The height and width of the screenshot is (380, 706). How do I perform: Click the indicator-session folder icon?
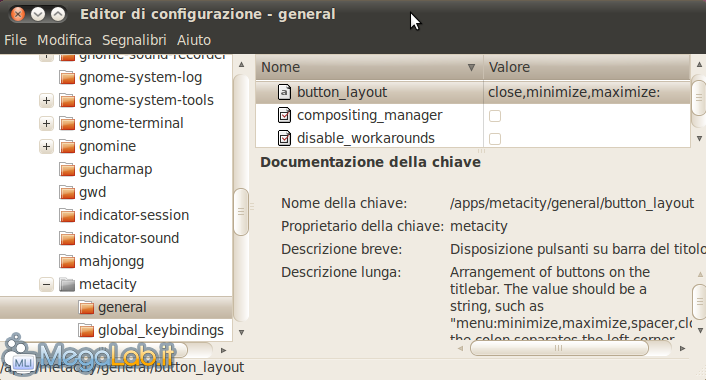coord(67,215)
